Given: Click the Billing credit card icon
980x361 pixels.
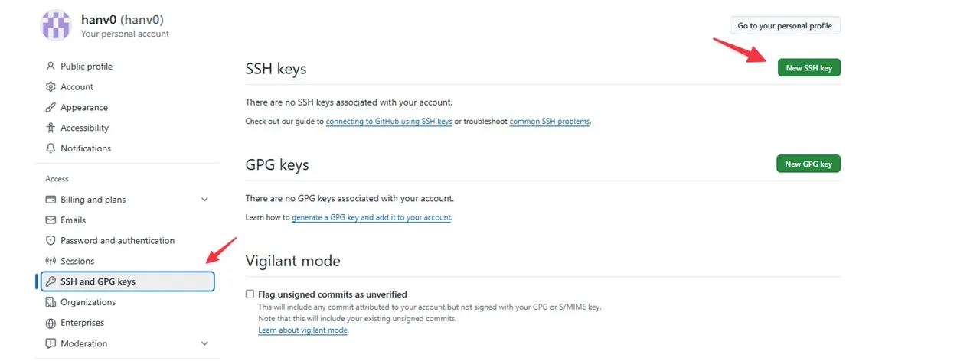Looking at the screenshot, I should (x=51, y=200).
